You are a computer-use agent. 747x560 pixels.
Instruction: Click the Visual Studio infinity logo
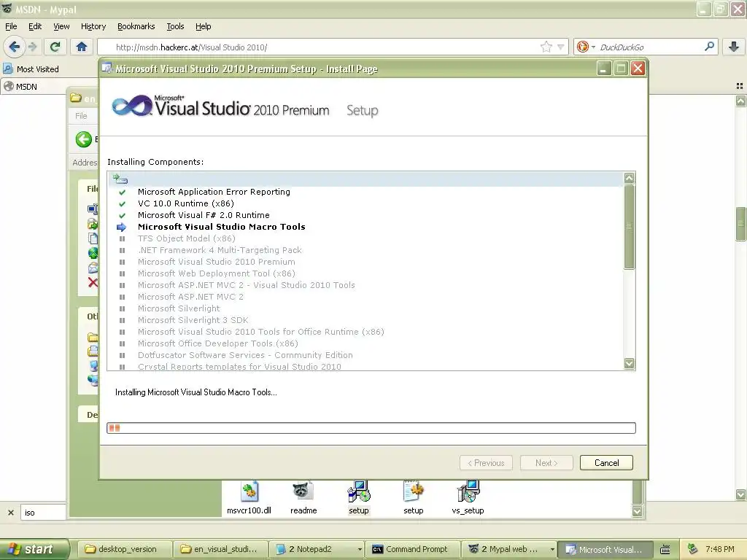(x=132, y=105)
